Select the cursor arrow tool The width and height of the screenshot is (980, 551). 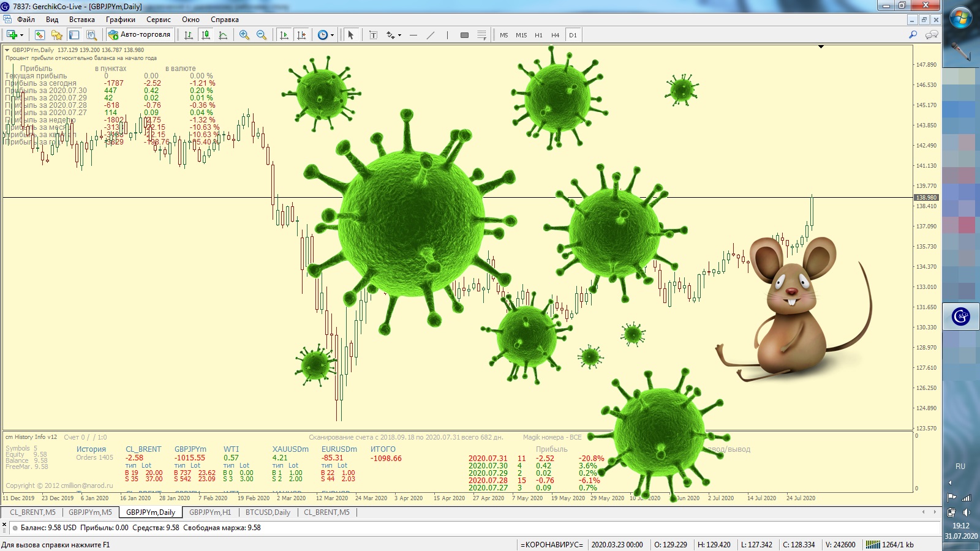coord(351,35)
